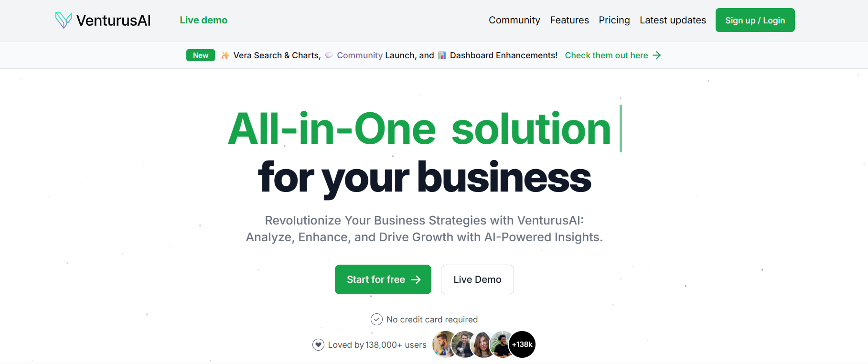The image size is (868, 364).
Task: Click the heart icon beside Loved by
Action: click(318, 344)
